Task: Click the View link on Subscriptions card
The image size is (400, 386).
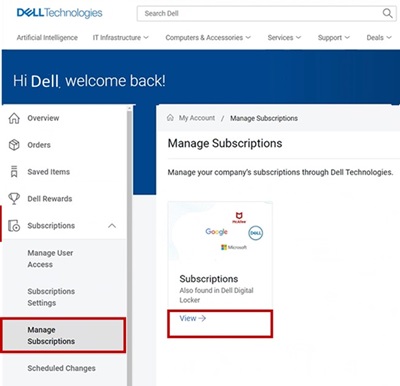Action: point(193,318)
